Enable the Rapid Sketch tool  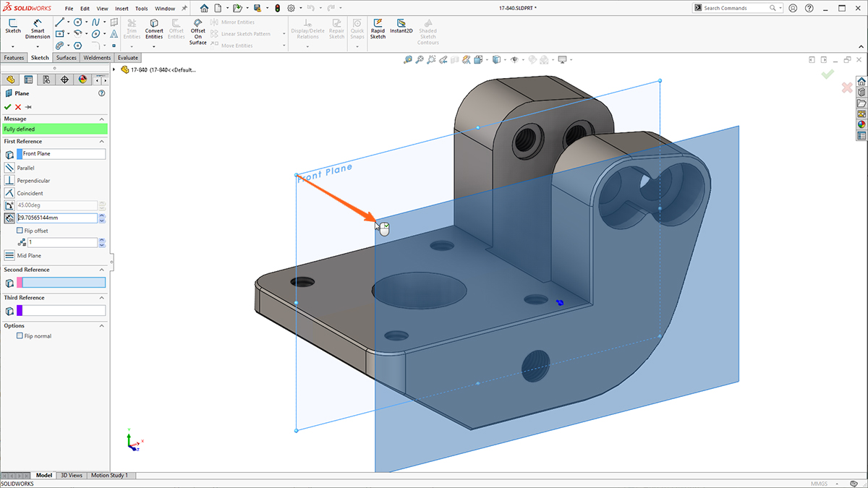(x=377, y=29)
